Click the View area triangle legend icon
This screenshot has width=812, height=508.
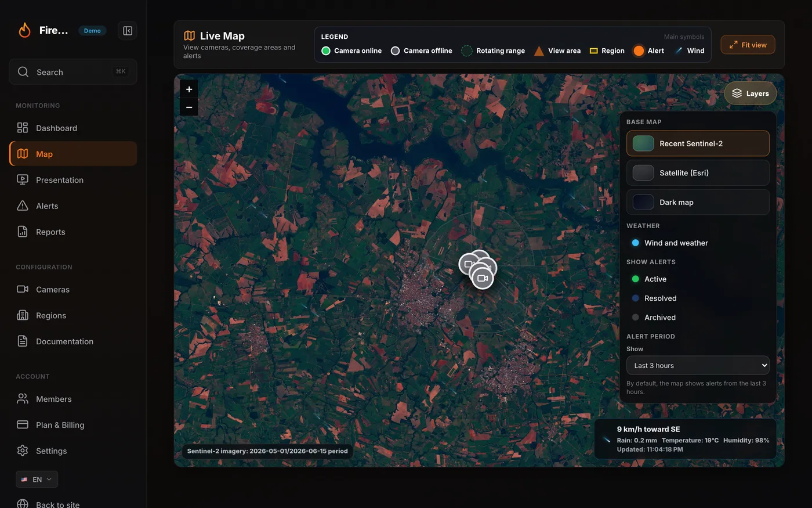(539, 51)
